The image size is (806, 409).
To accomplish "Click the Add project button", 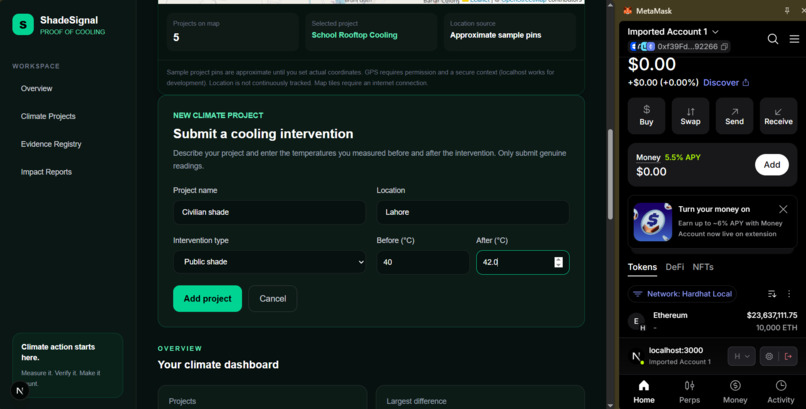I will (x=207, y=299).
